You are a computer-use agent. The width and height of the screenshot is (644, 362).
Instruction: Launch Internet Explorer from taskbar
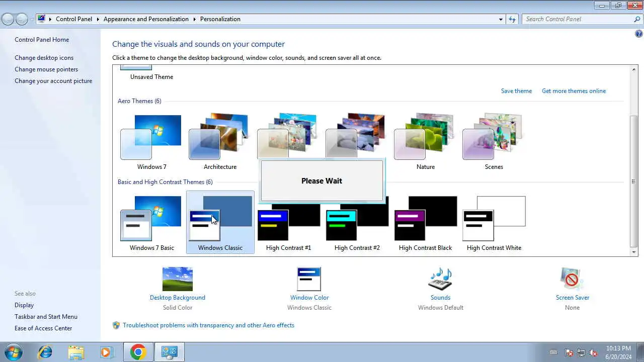coord(45,352)
